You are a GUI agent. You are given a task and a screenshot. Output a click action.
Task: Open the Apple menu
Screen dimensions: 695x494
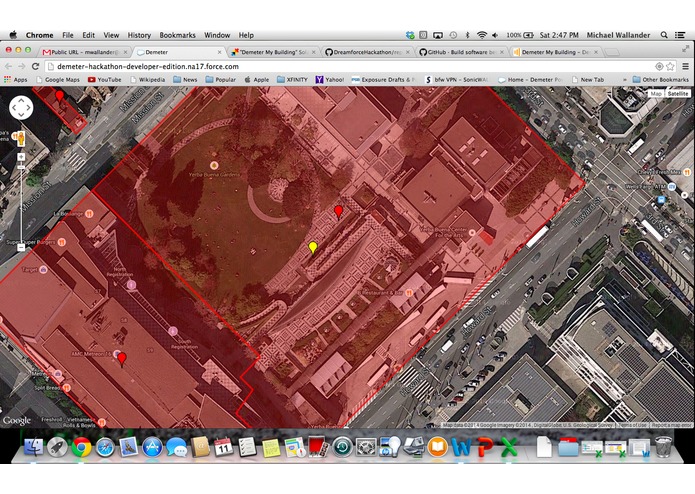point(13,35)
